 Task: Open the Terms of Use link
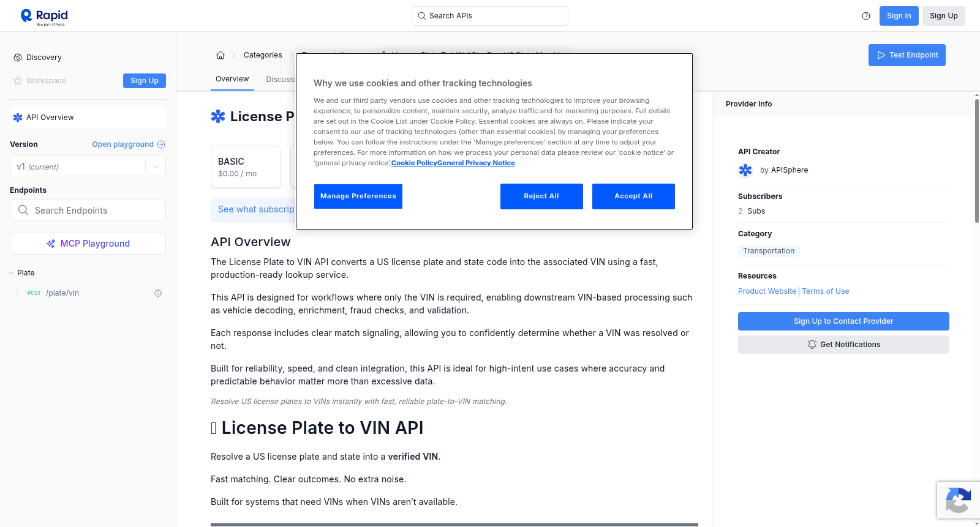[x=826, y=291]
